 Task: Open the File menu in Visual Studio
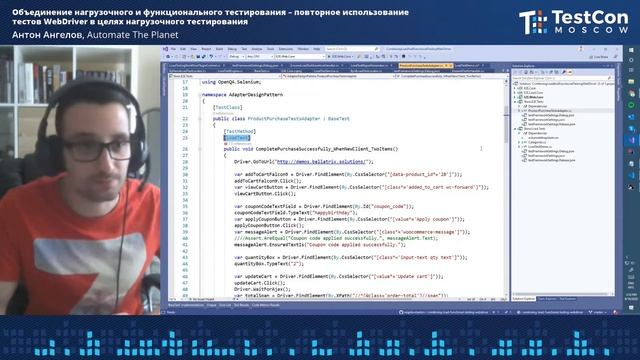click(173, 49)
